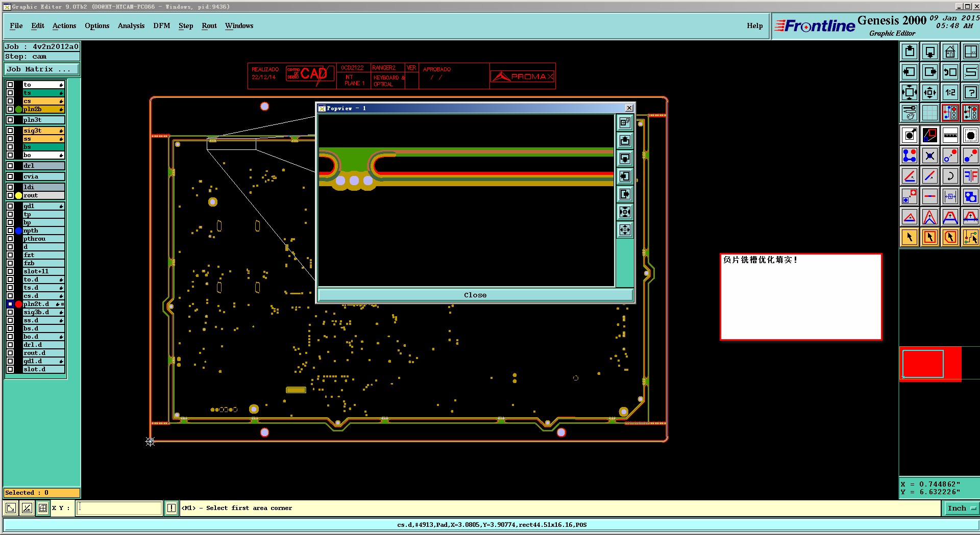This screenshot has height=535, width=980.
Task: Click the home view icon
Action: pyautogui.click(x=950, y=52)
